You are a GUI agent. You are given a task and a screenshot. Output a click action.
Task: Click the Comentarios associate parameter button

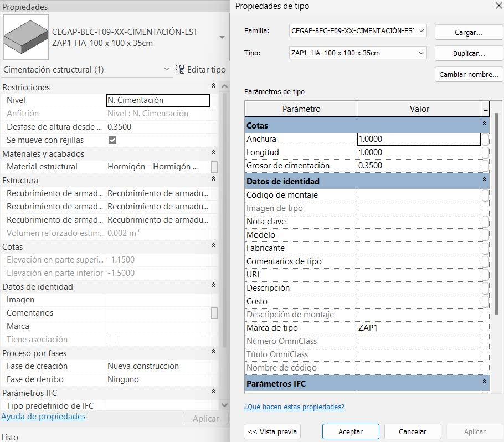pyautogui.click(x=214, y=313)
